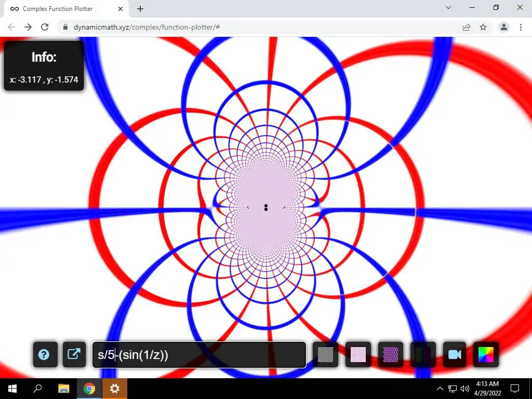Click the video camera icon
The width and height of the screenshot is (532, 399).
(x=455, y=354)
